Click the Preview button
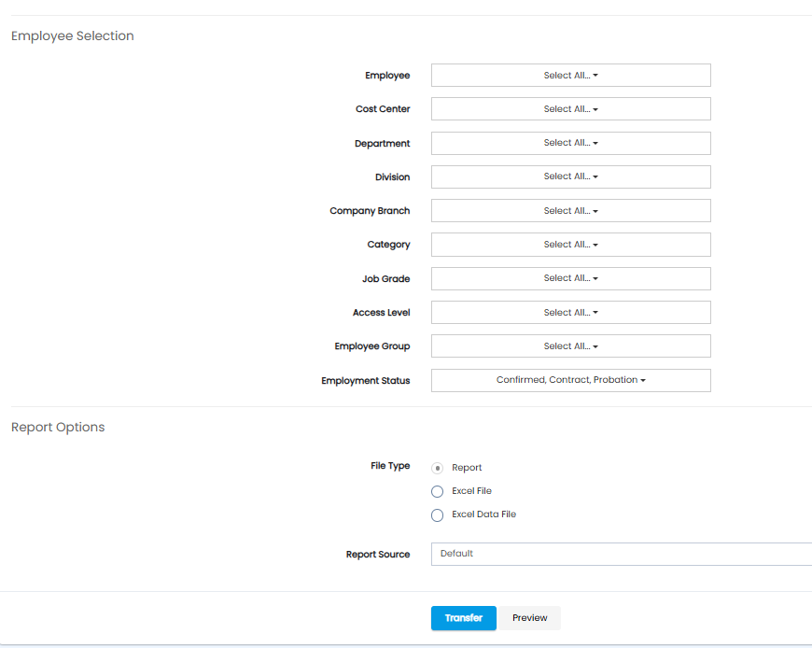 point(529,618)
